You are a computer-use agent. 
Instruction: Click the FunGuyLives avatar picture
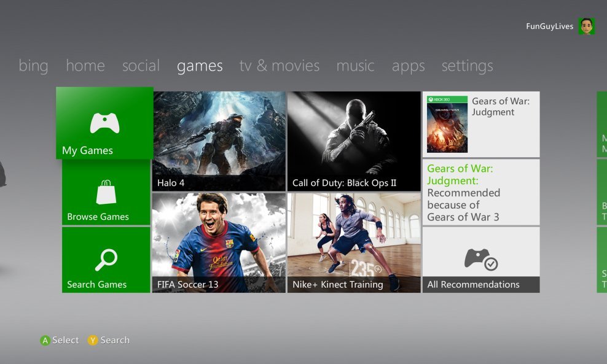[587, 26]
